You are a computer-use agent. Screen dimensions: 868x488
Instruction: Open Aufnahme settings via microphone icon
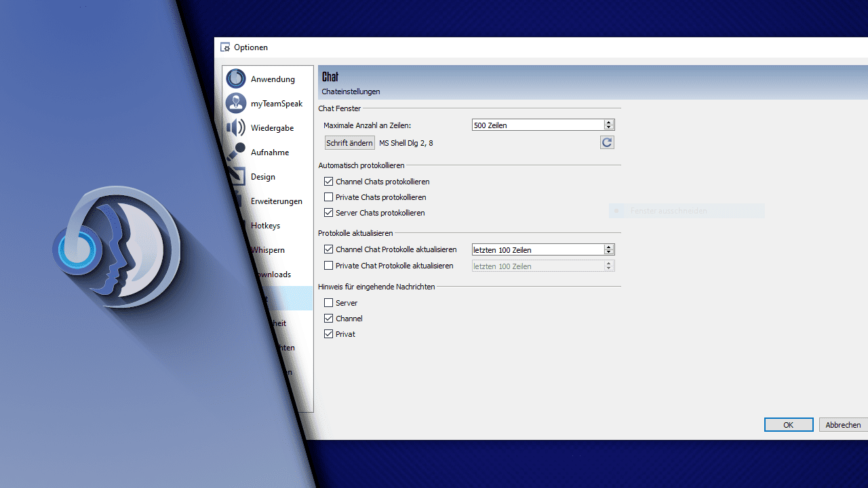coord(235,152)
